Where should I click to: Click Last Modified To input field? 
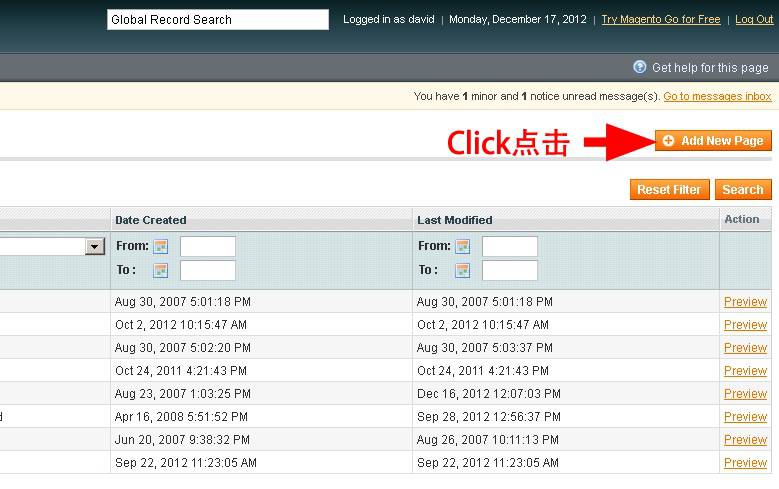[509, 271]
